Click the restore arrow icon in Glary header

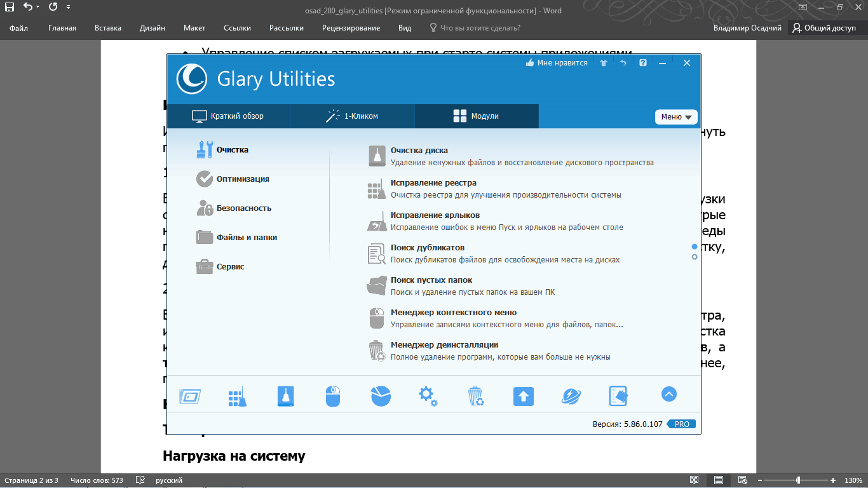tap(623, 63)
